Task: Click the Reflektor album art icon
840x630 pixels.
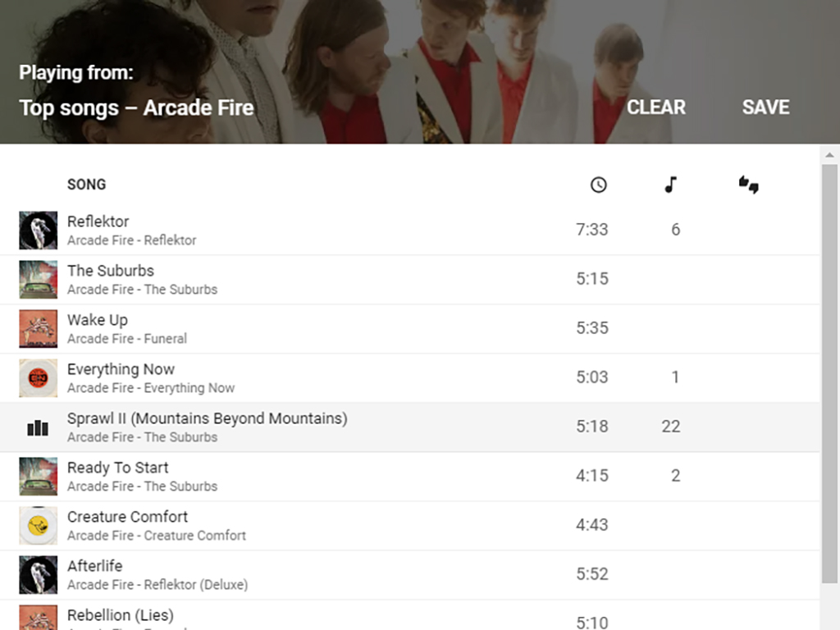Action: [x=38, y=230]
